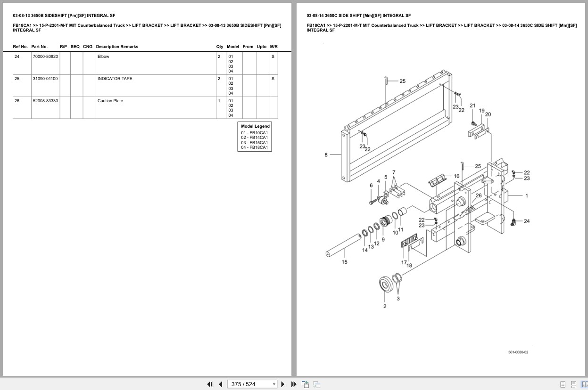Click the M/R column header
Viewport: 588px width, 390px height.
click(274, 47)
